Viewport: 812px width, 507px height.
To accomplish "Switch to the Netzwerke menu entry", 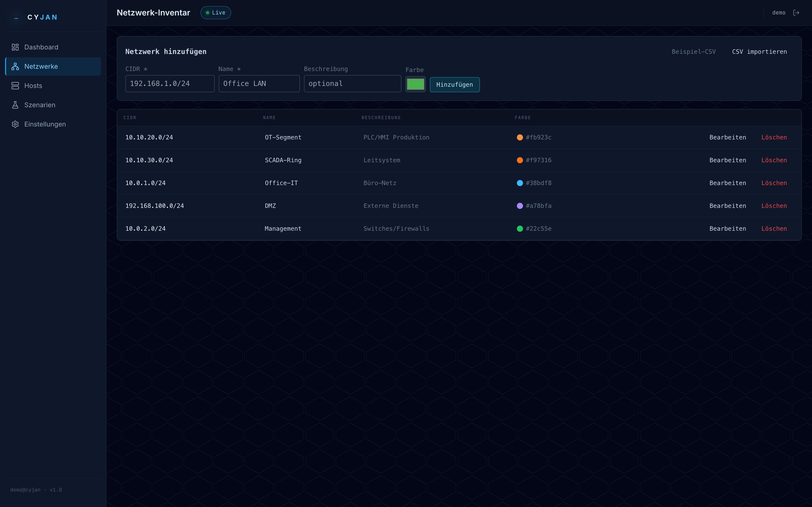I will 41,66.
